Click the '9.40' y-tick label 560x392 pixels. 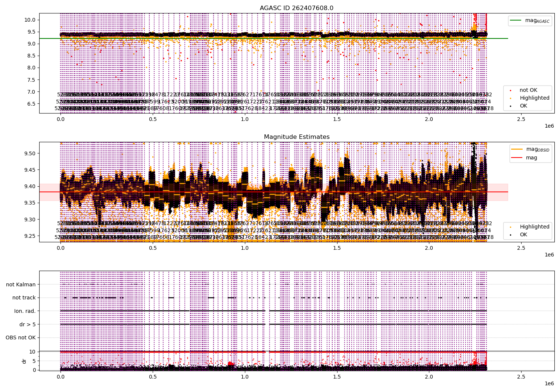[x=30, y=186]
